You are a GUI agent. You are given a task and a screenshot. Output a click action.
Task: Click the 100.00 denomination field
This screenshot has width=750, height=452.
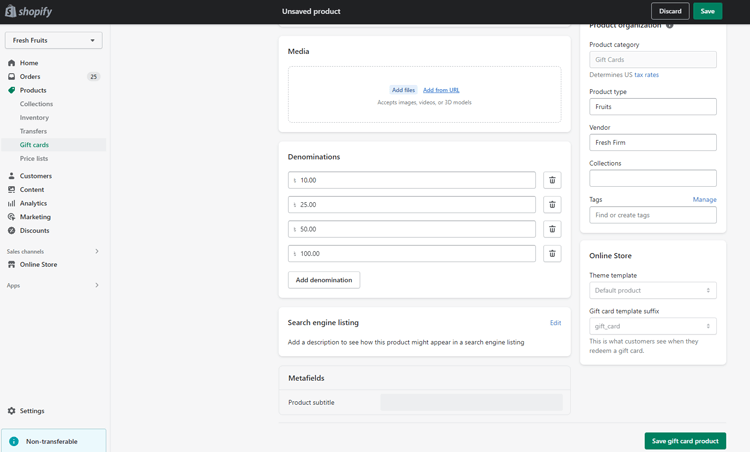(x=412, y=254)
